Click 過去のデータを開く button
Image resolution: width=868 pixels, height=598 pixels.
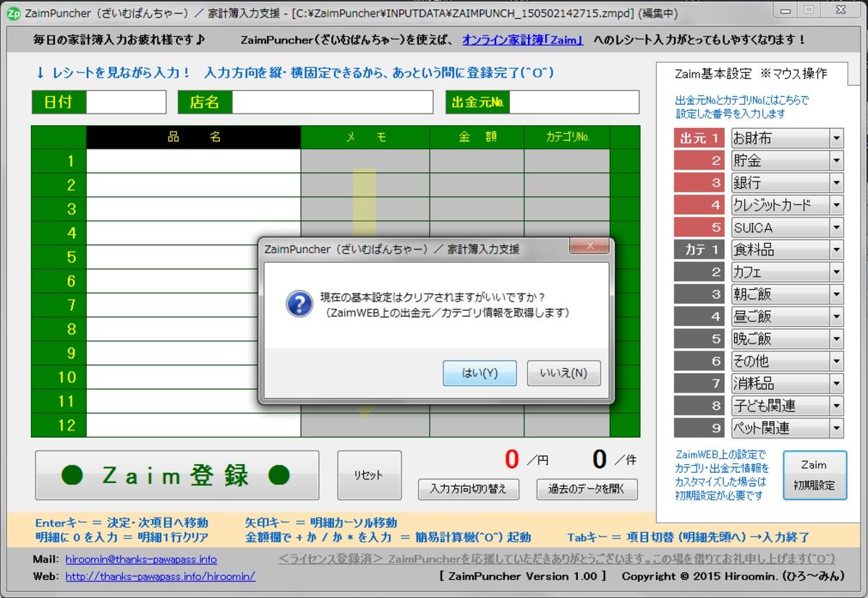click(x=587, y=489)
